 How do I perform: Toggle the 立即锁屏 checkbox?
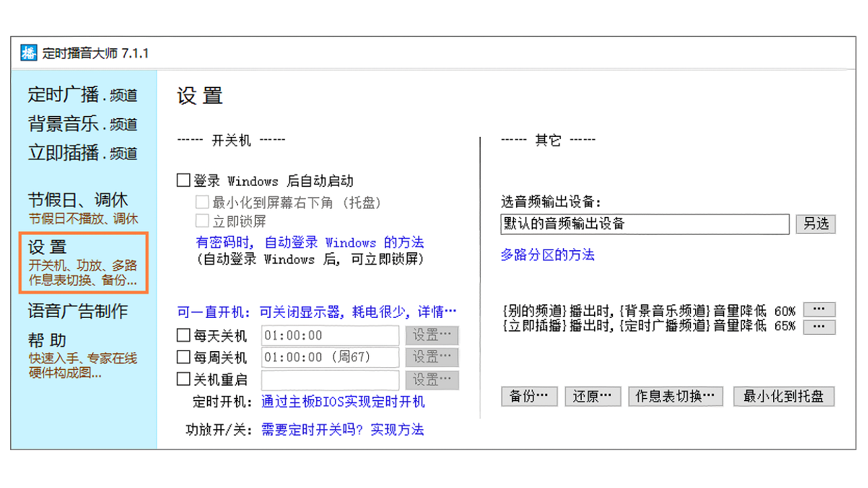coord(202,220)
